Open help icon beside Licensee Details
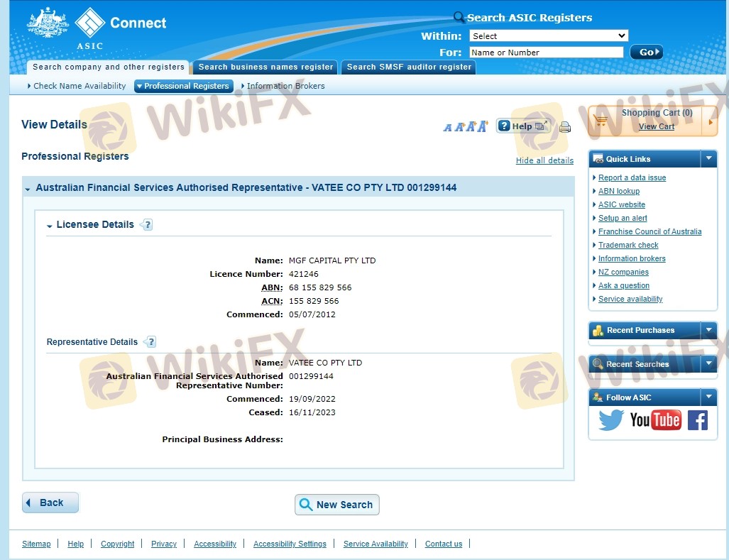Viewport: 729px width, 560px height. (x=147, y=225)
